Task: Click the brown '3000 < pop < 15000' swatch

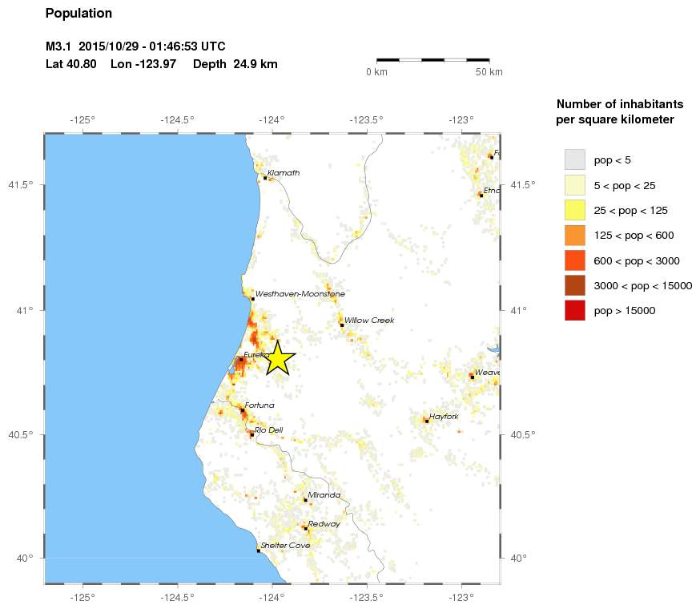Action: coord(575,285)
